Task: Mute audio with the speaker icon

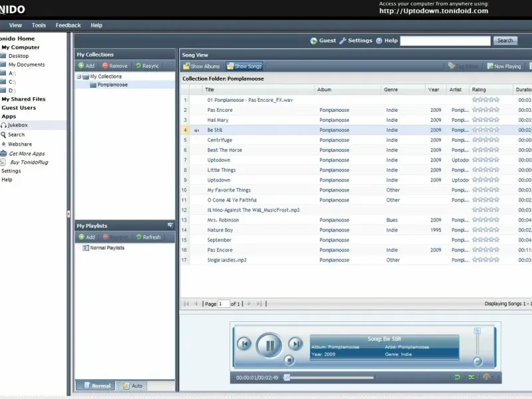Action: (x=477, y=361)
